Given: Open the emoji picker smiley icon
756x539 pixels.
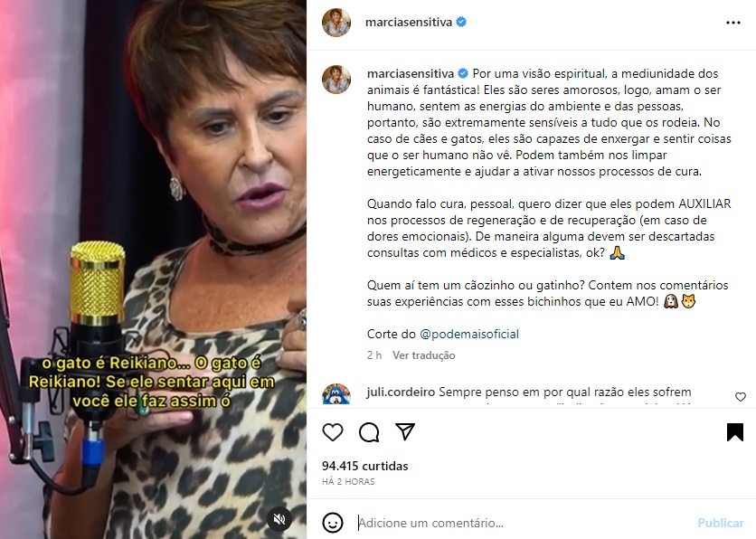Looking at the screenshot, I should point(333,523).
